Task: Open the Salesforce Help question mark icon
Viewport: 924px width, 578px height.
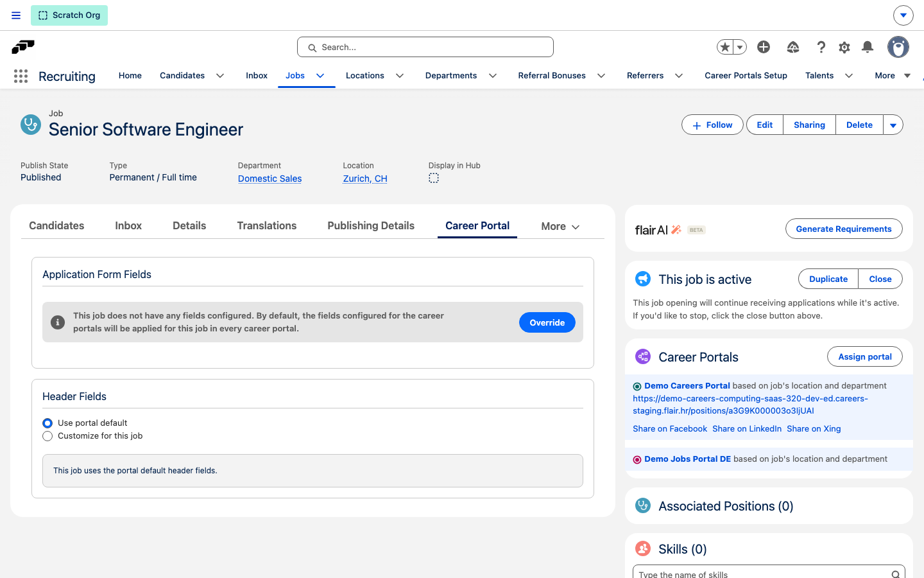Action: click(821, 47)
